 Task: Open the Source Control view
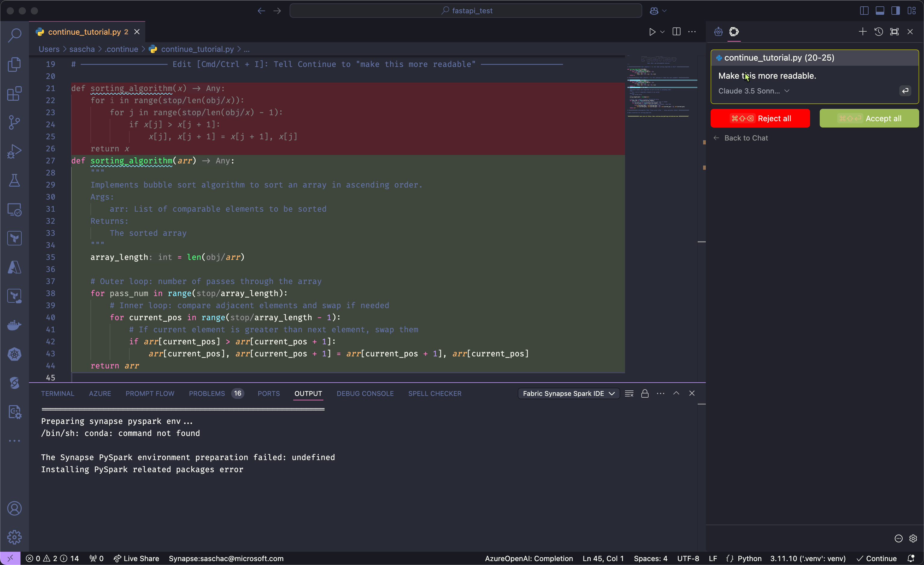click(15, 122)
